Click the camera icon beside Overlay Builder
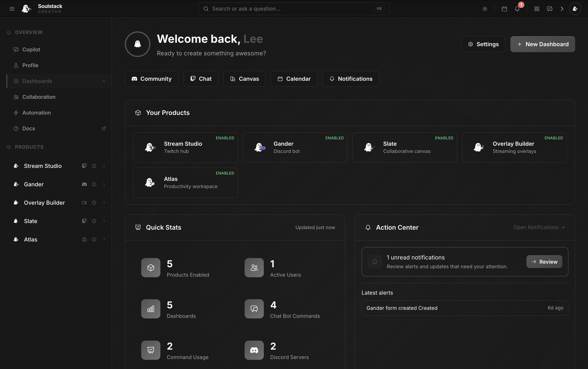588x369 pixels. pos(84,203)
